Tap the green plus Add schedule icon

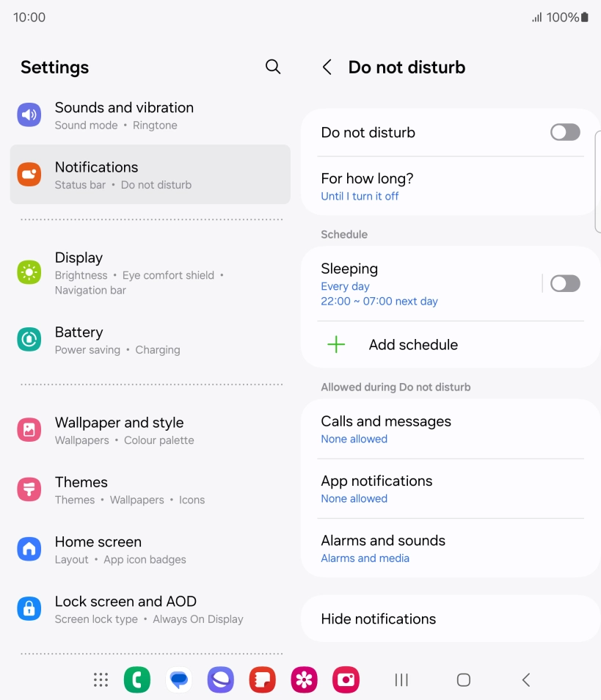pyautogui.click(x=336, y=345)
